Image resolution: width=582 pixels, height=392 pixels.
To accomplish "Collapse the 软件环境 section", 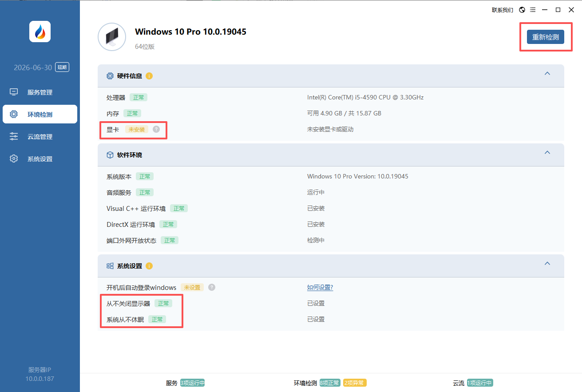I will 547,153.
